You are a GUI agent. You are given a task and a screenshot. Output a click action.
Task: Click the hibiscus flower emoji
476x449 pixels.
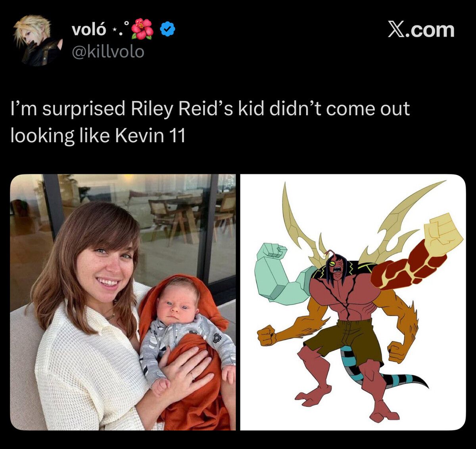pos(142,29)
